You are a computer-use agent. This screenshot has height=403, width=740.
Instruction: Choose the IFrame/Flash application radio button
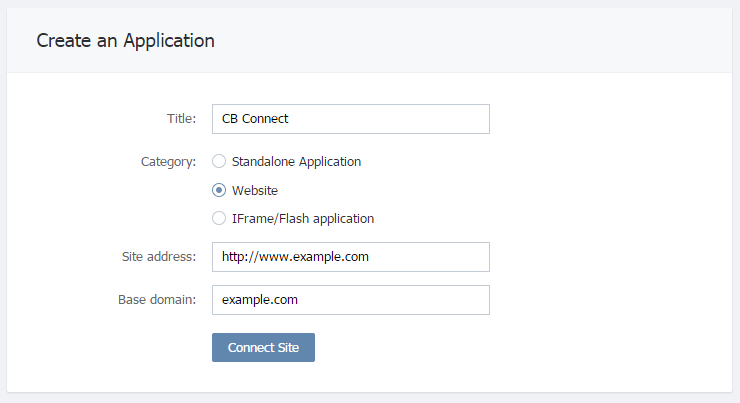(219, 218)
